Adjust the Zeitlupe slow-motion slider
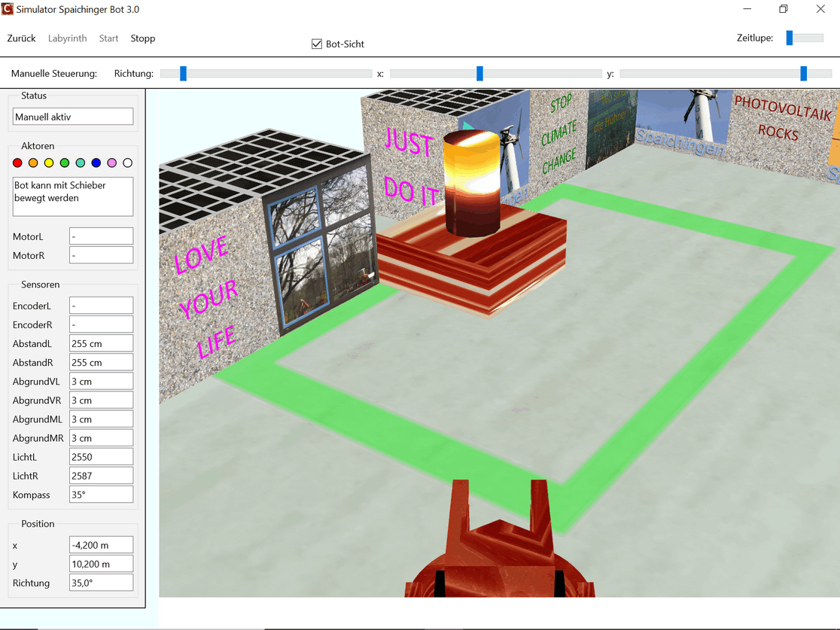Screen dimensions: 840x630 coord(790,38)
